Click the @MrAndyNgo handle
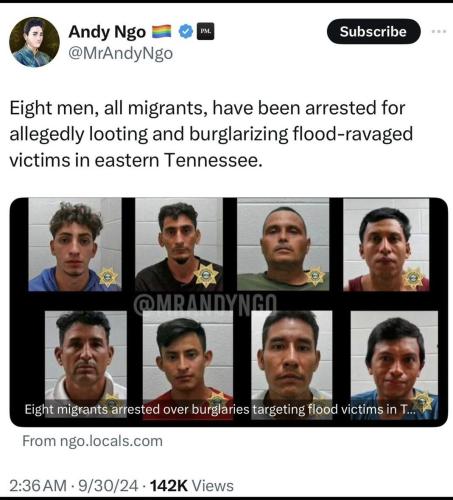 tap(120, 53)
